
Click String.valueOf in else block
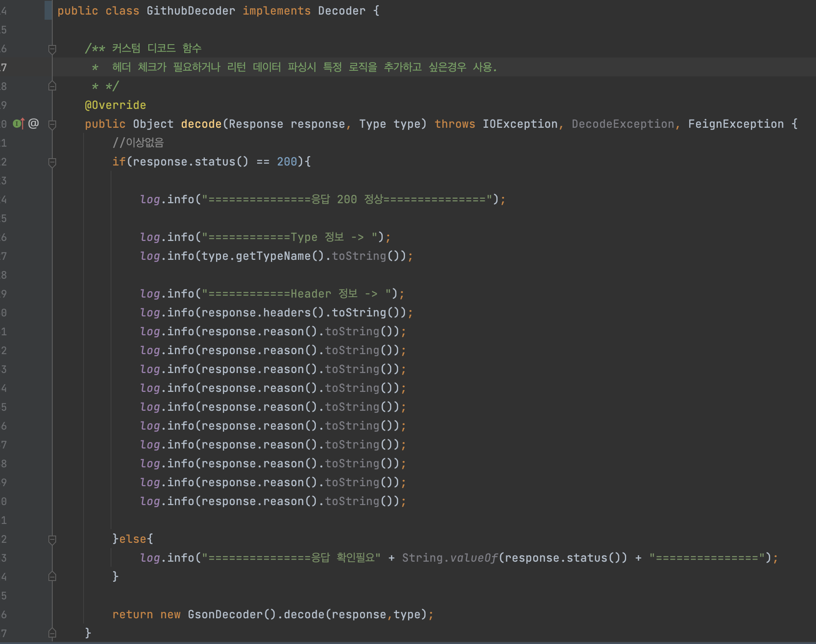pyautogui.click(x=450, y=558)
